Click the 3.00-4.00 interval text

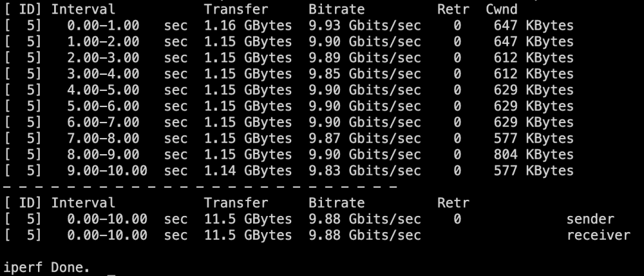pos(103,74)
